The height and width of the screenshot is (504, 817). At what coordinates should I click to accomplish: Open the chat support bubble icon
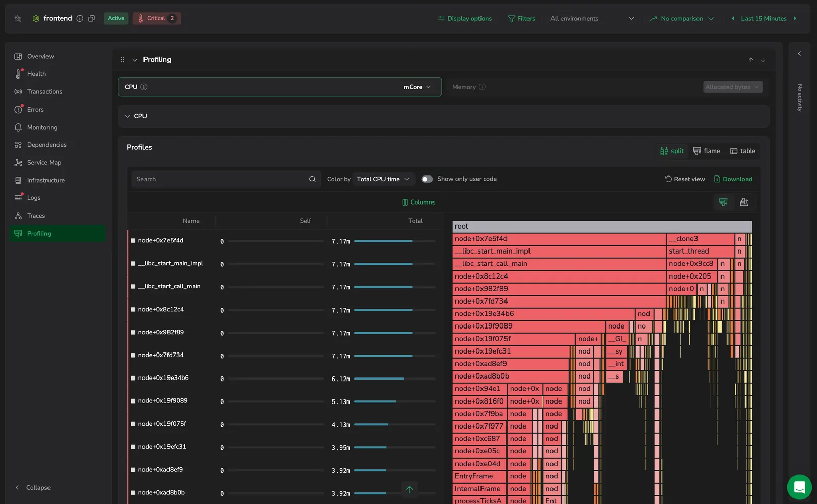tap(799, 487)
